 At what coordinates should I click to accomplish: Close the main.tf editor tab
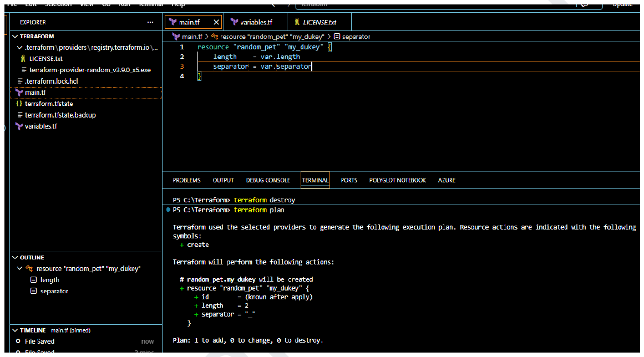click(x=216, y=22)
